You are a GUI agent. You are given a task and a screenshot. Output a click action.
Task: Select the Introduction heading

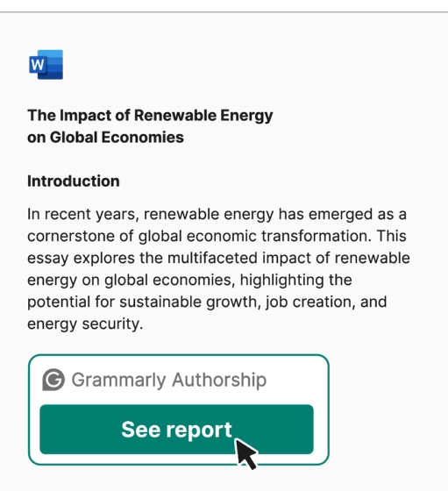pos(74,181)
